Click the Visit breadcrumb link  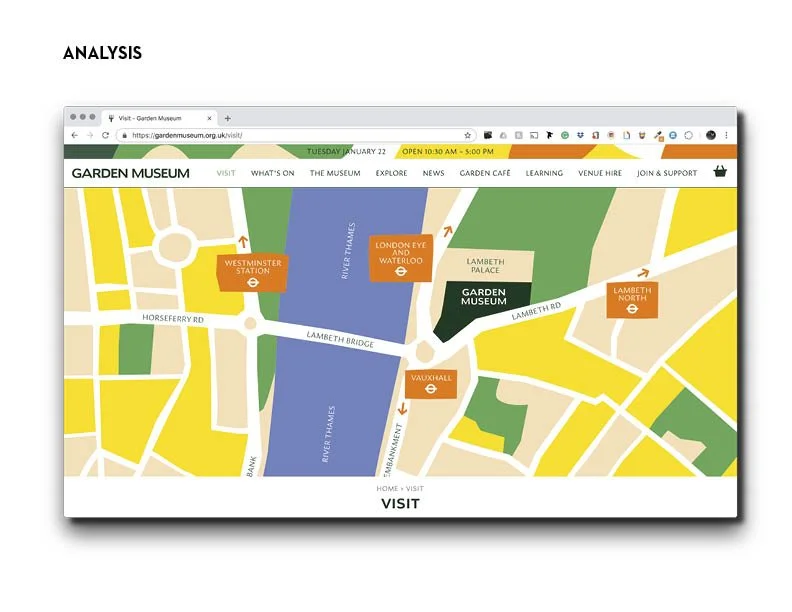(x=415, y=488)
